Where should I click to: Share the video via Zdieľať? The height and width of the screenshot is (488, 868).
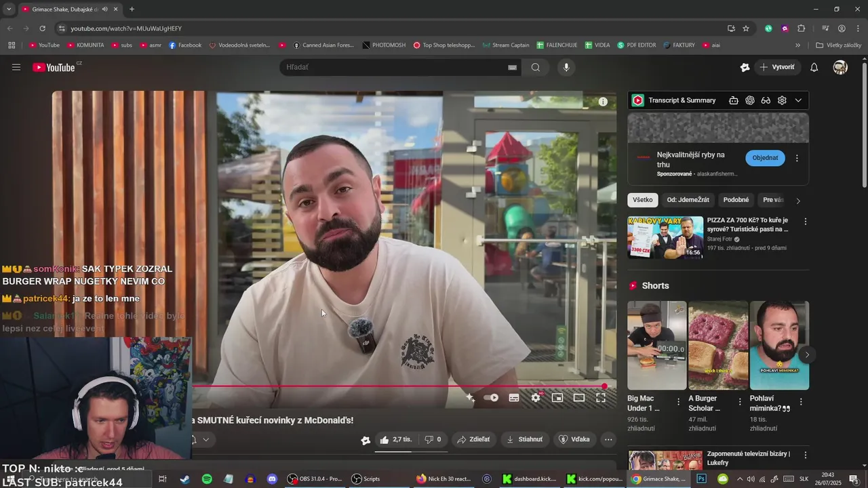[x=473, y=439]
